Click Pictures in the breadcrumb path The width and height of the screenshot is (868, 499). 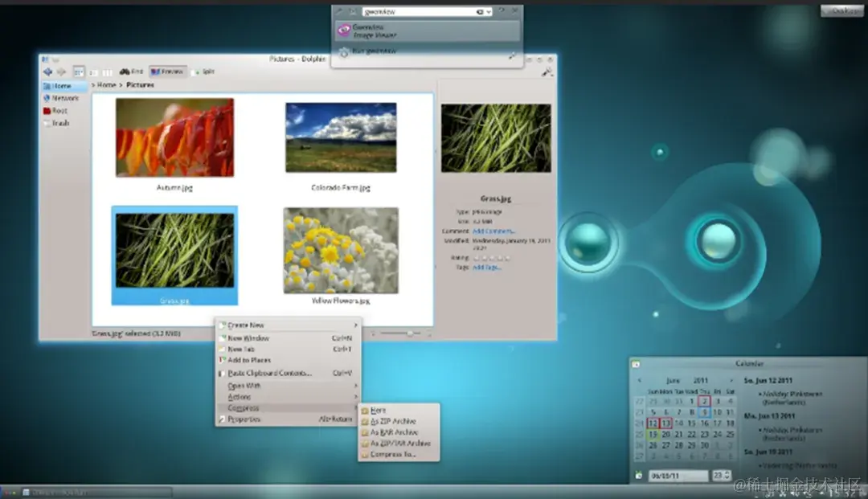click(x=140, y=84)
